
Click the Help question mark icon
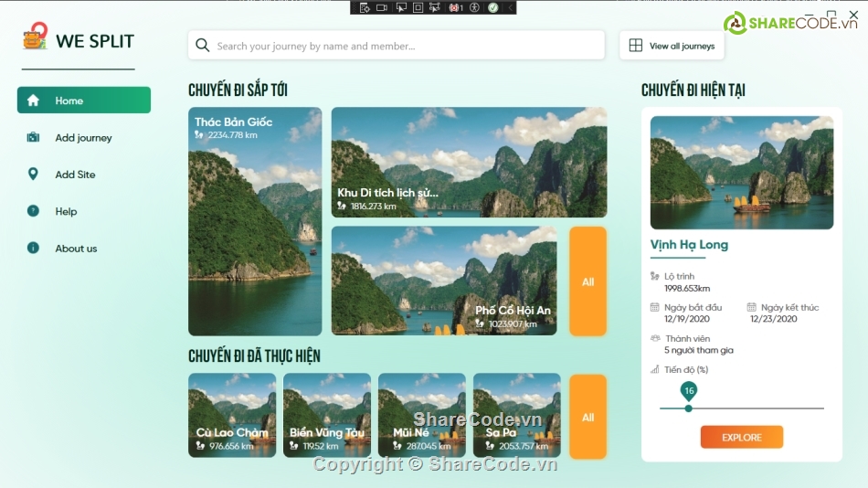tap(34, 211)
